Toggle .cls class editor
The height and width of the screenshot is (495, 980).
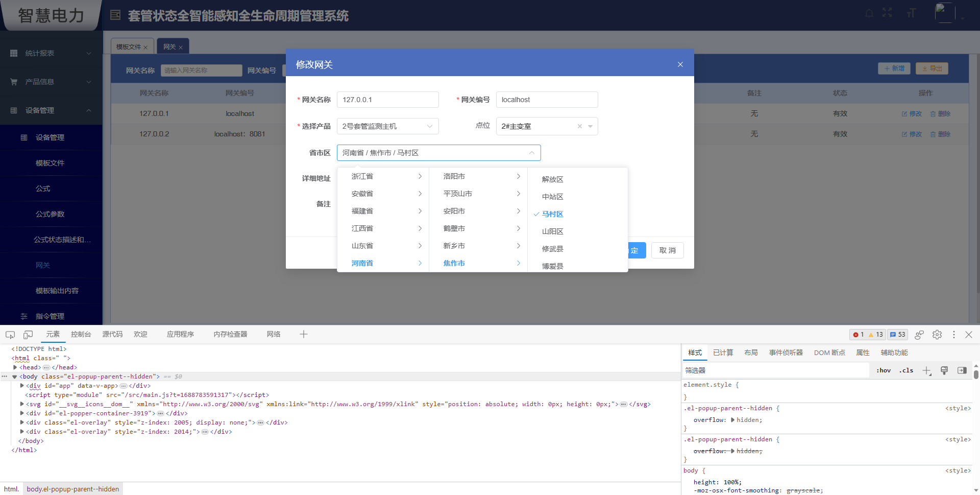tap(906, 370)
